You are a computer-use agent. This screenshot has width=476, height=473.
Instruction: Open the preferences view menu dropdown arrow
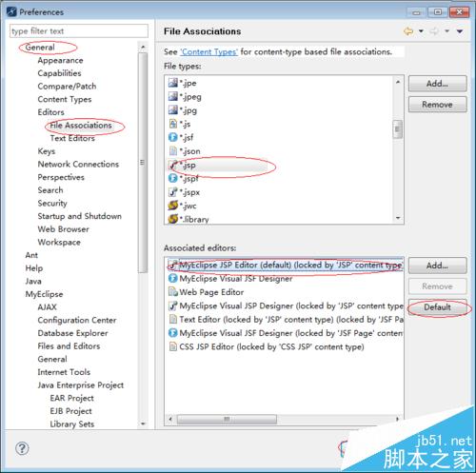[460, 31]
